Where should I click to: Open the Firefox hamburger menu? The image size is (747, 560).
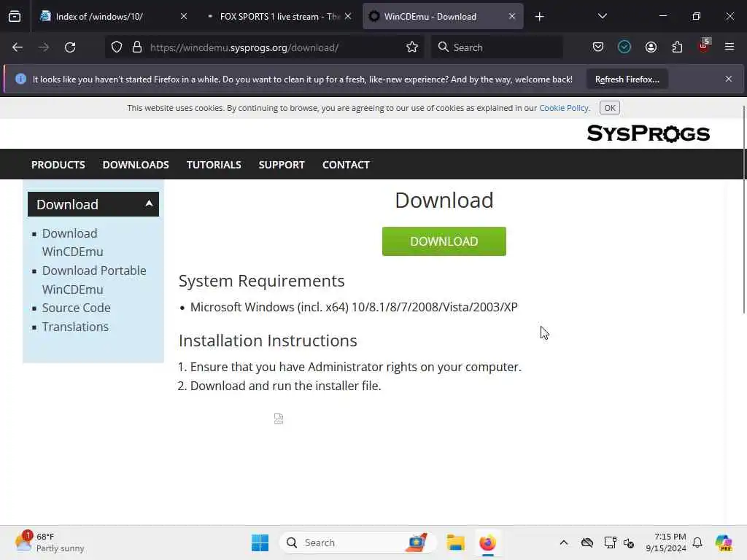click(x=729, y=47)
